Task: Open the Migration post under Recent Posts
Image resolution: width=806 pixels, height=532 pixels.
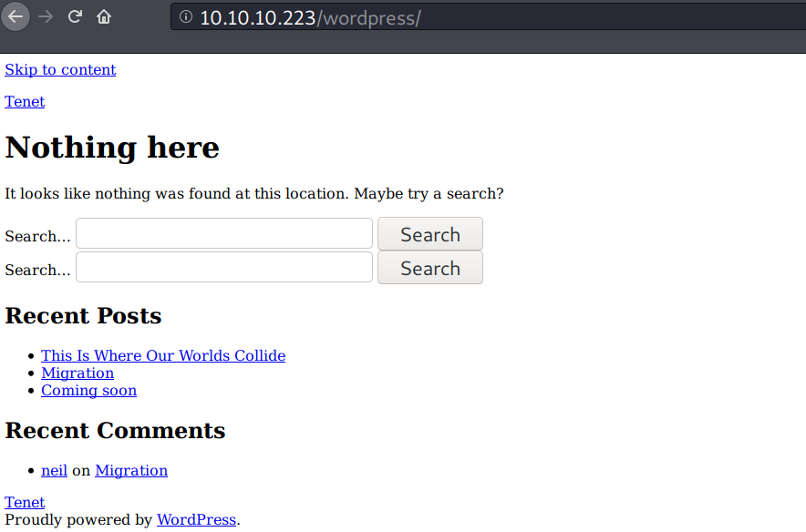Action: 77,373
